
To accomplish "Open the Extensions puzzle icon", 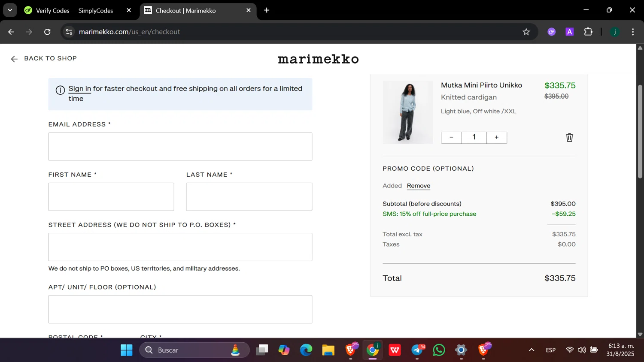I will pos(588,32).
